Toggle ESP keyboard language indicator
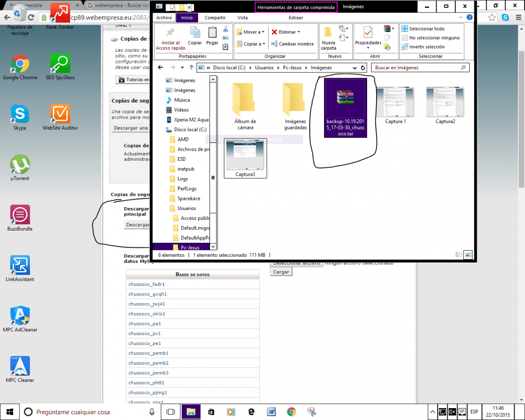This screenshot has height=420, width=525. 474,411
